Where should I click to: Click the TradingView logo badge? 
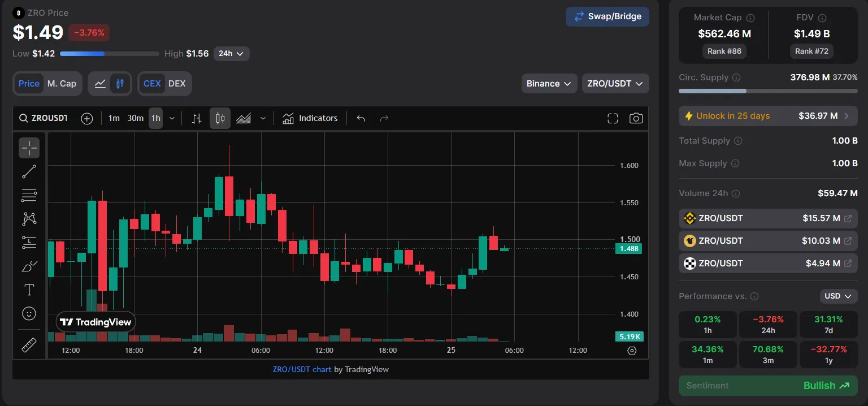pos(96,322)
